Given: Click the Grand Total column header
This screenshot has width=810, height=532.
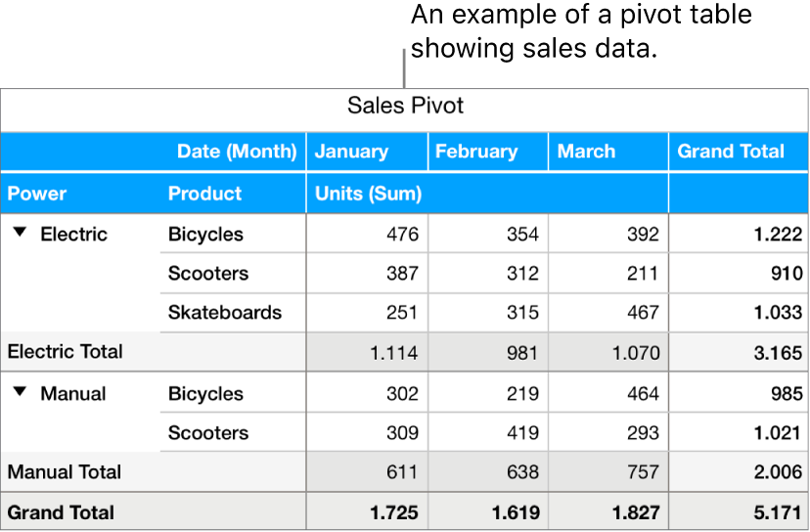Looking at the screenshot, I should (731, 152).
